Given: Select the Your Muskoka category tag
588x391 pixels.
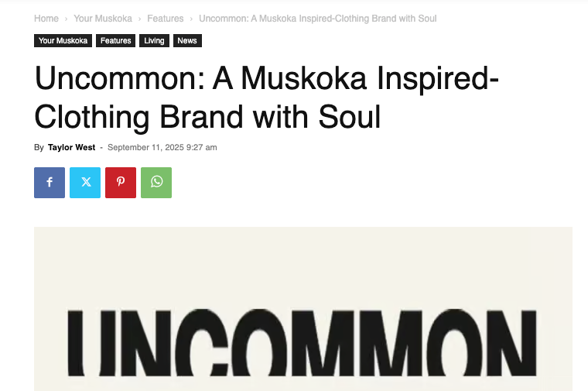Looking at the screenshot, I should pos(63,41).
